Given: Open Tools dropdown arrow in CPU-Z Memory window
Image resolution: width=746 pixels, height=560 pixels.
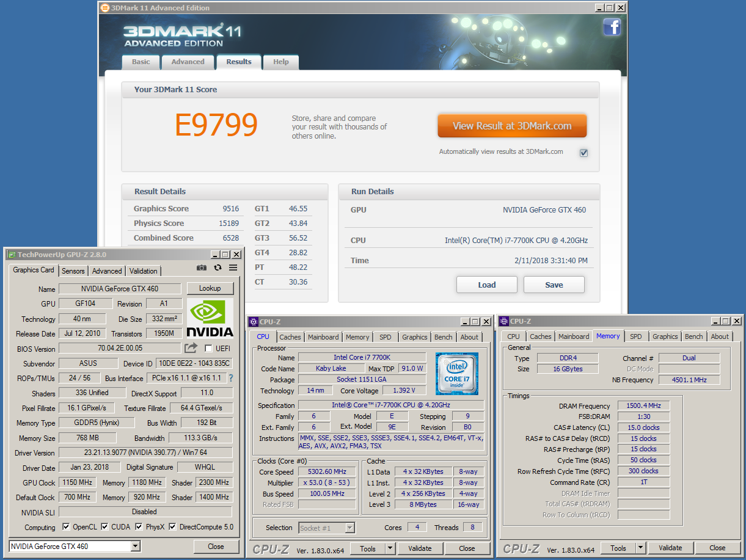Looking at the screenshot, I should tap(641, 548).
